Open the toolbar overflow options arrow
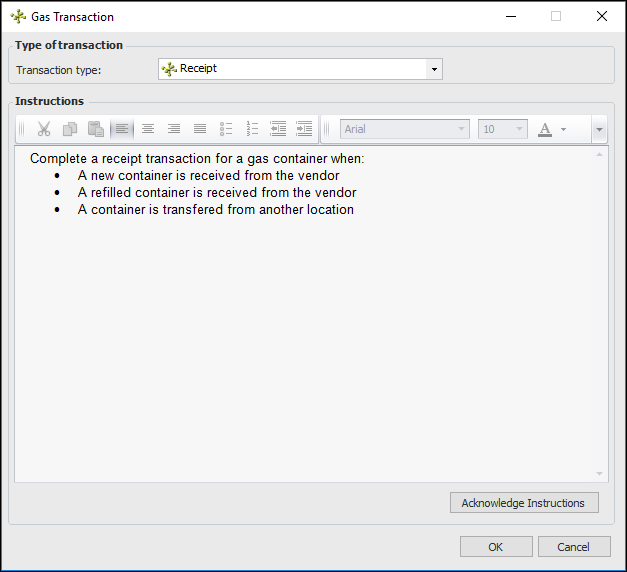The height and width of the screenshot is (572, 627). tap(599, 129)
